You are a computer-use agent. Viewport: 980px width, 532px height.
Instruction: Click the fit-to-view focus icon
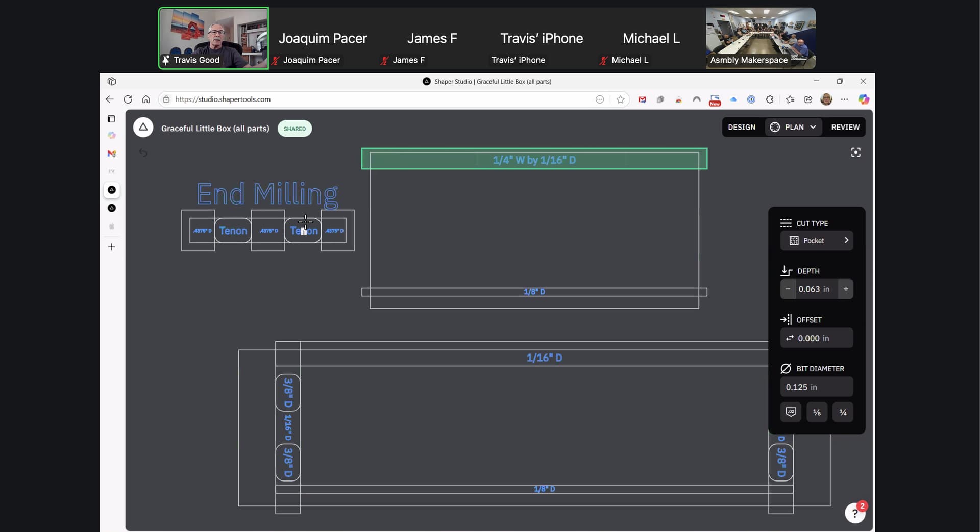(856, 153)
